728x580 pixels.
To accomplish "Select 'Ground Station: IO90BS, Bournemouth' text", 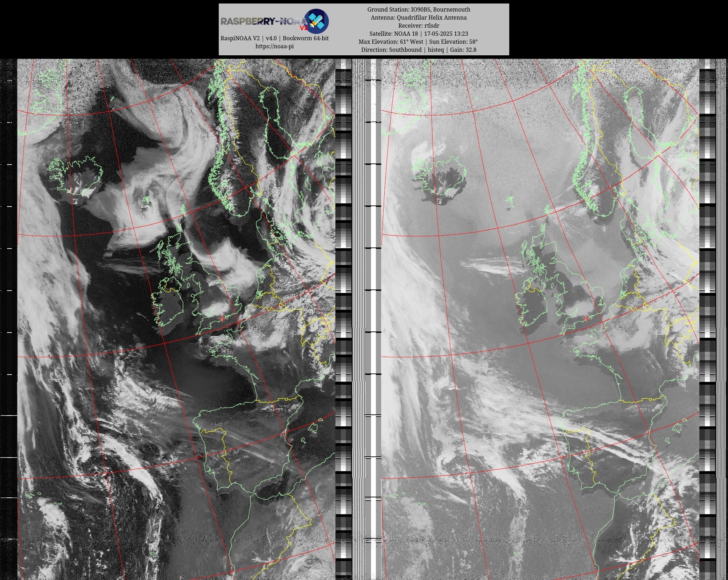I will [x=419, y=9].
